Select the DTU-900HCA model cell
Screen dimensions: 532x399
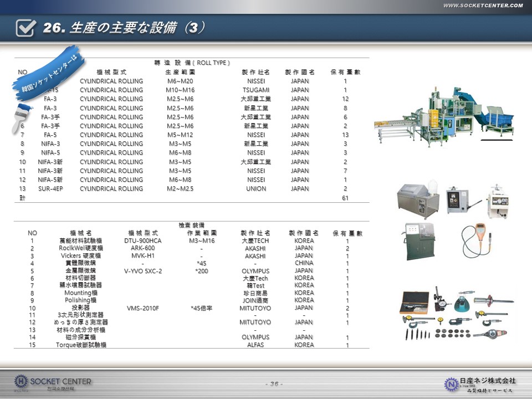click(143, 241)
